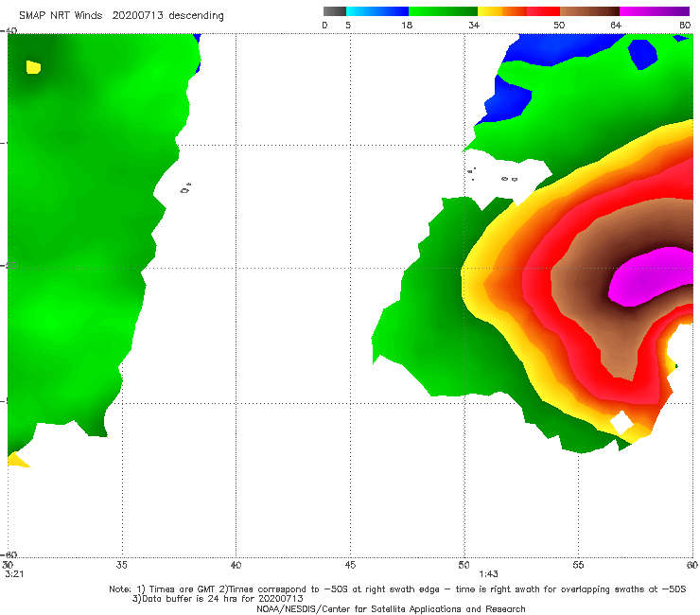Click the swath time label '3:21'
Viewport: 700px width, 615px height.
pyautogui.click(x=14, y=574)
